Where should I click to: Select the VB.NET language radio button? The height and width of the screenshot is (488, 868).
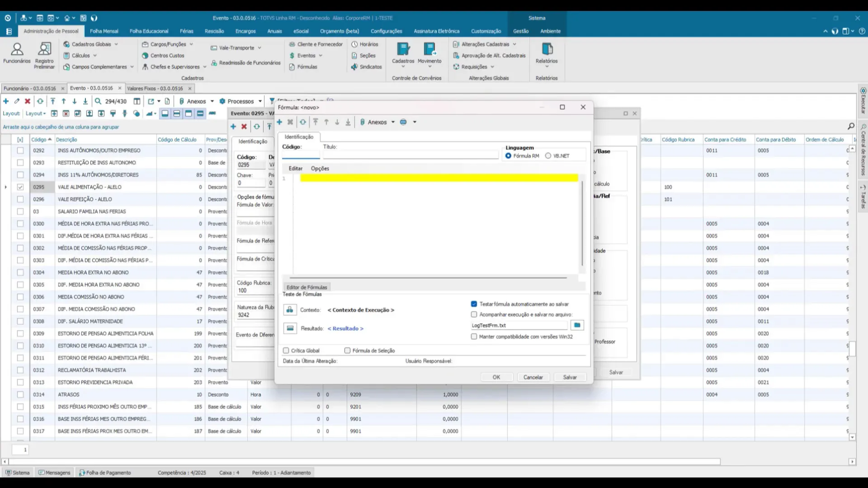[x=548, y=156]
